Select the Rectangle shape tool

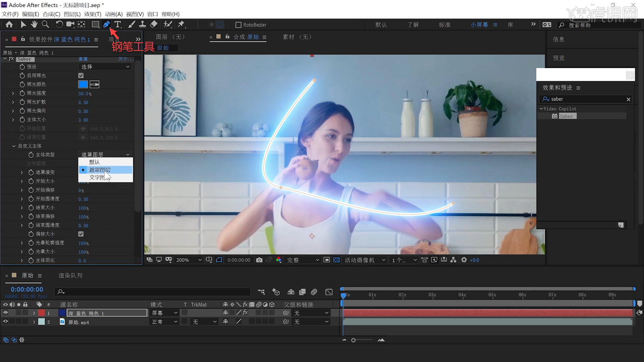[x=95, y=24]
